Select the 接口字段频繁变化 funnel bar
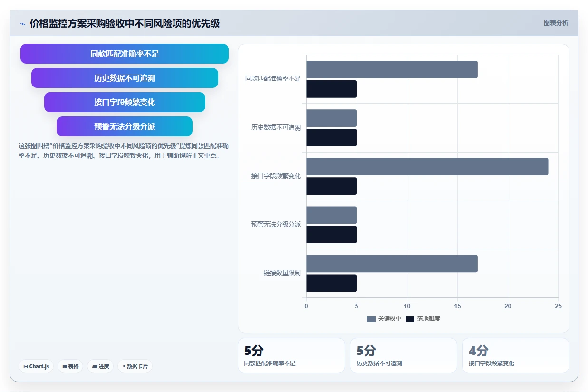Image resolution: width=588 pixels, height=392 pixels. (125, 102)
